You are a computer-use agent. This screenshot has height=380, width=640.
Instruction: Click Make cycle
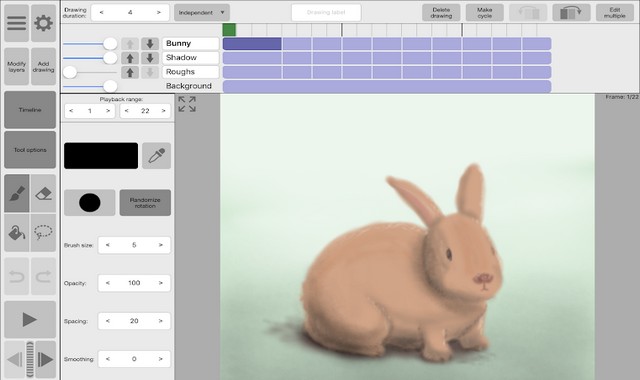coord(484,13)
